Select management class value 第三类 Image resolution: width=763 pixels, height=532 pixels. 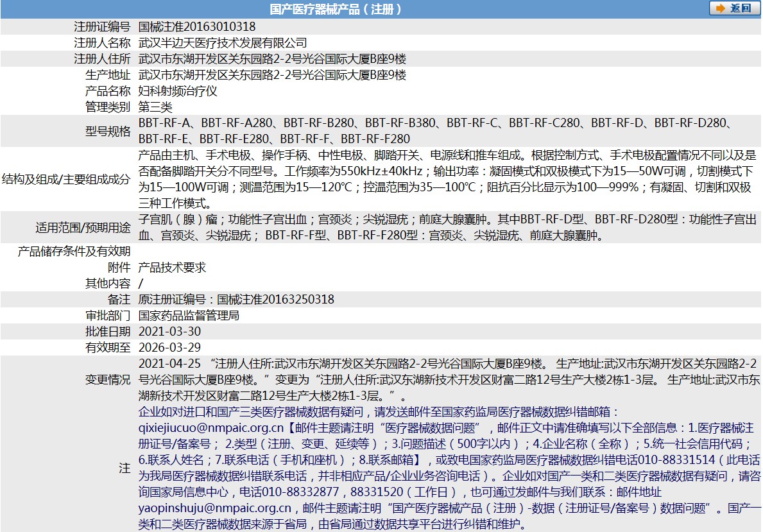(x=155, y=107)
